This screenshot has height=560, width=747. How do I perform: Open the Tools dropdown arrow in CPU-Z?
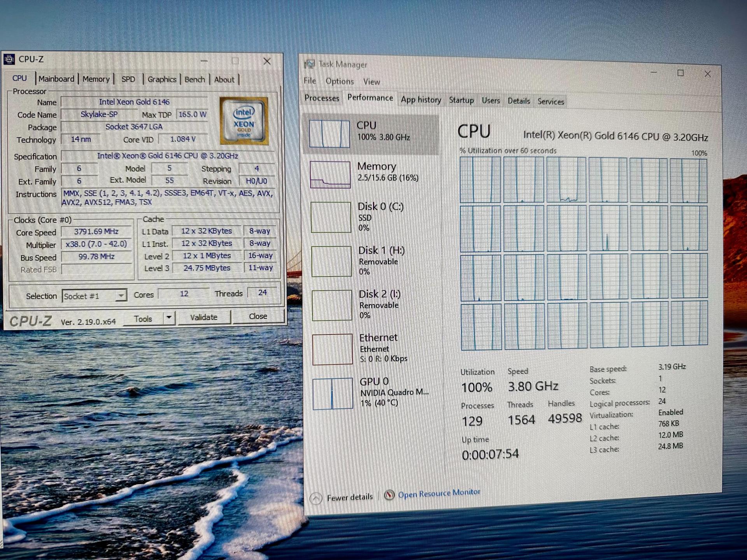[169, 318]
